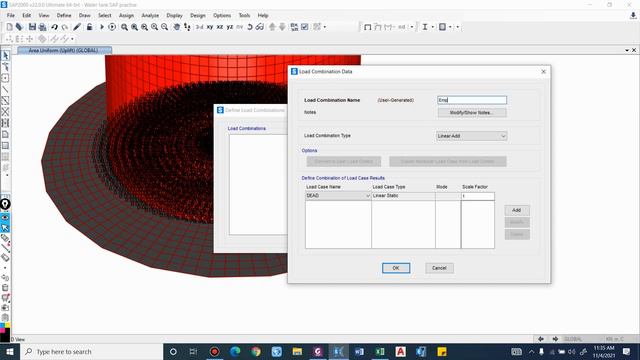Click the Show Undeformed Shape icon
The width and height of the screenshot is (640, 360).
[367, 27]
